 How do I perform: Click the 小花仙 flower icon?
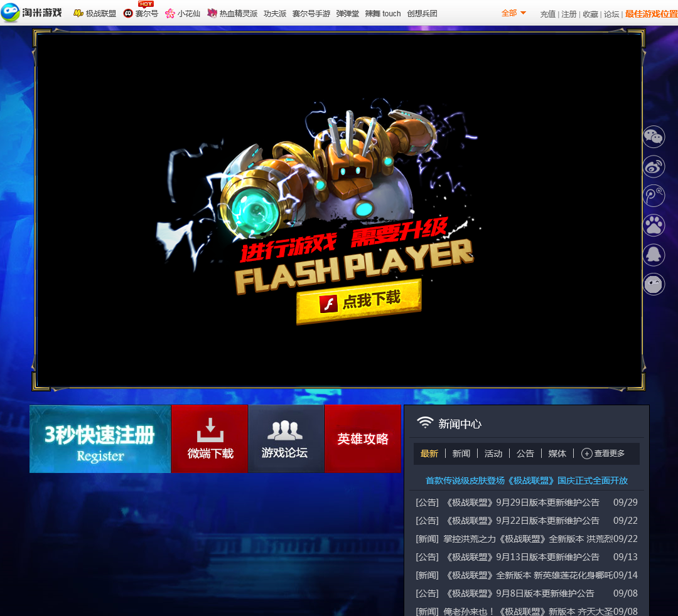coord(170,13)
